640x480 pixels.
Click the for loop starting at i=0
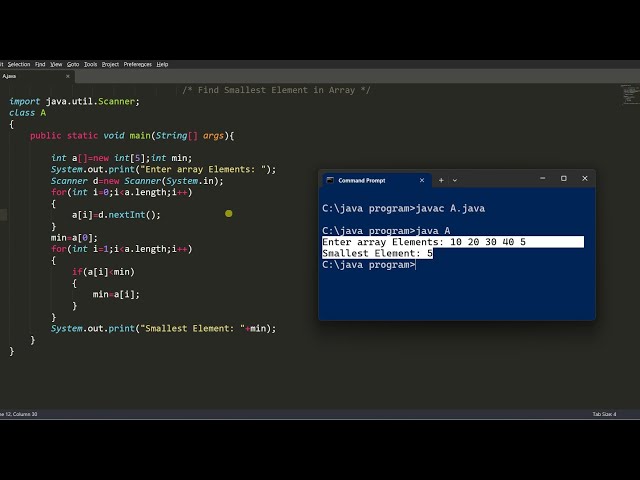click(121, 192)
